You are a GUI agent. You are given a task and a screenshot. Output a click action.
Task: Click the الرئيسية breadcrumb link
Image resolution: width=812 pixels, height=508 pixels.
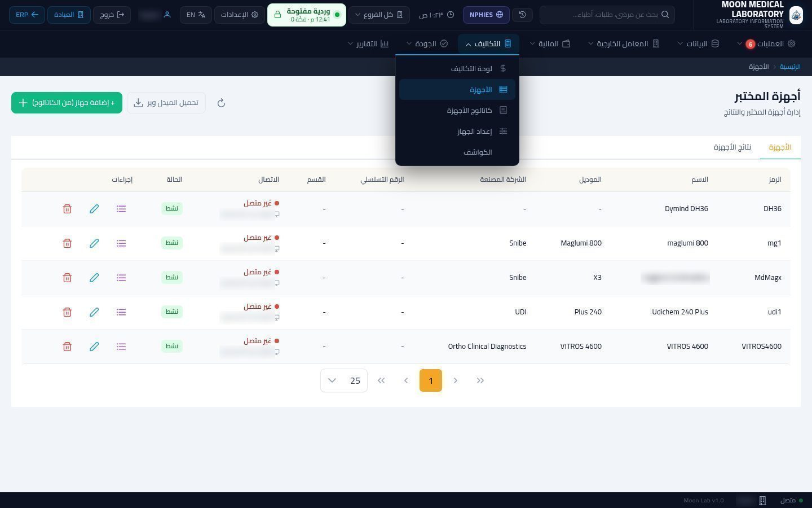[x=789, y=67]
